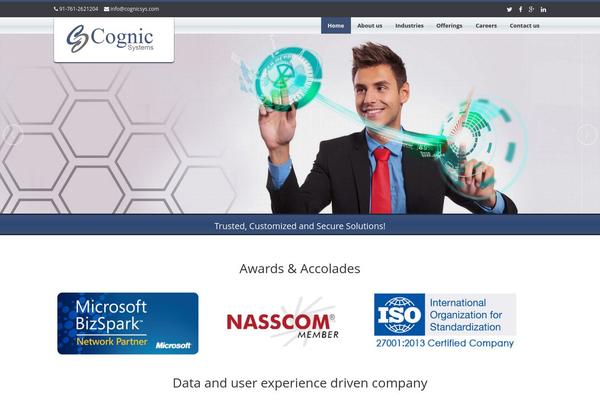Open the LinkedIn icon in top bar
Image resolution: width=600 pixels, height=400 pixels.
coord(543,10)
